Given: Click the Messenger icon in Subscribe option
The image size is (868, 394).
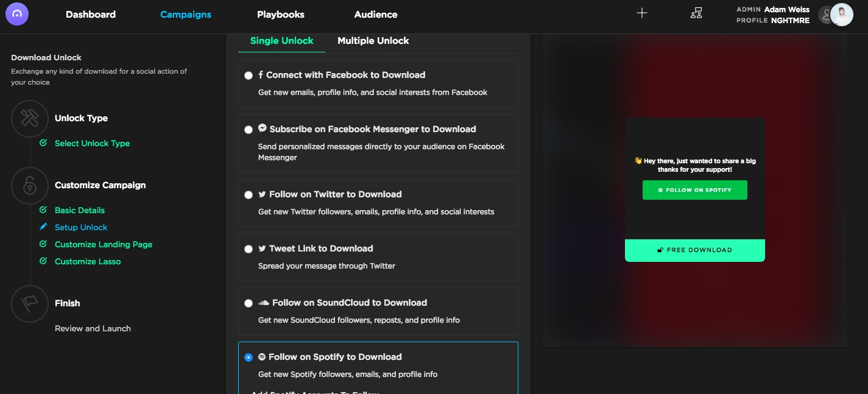Looking at the screenshot, I should click(x=263, y=128).
